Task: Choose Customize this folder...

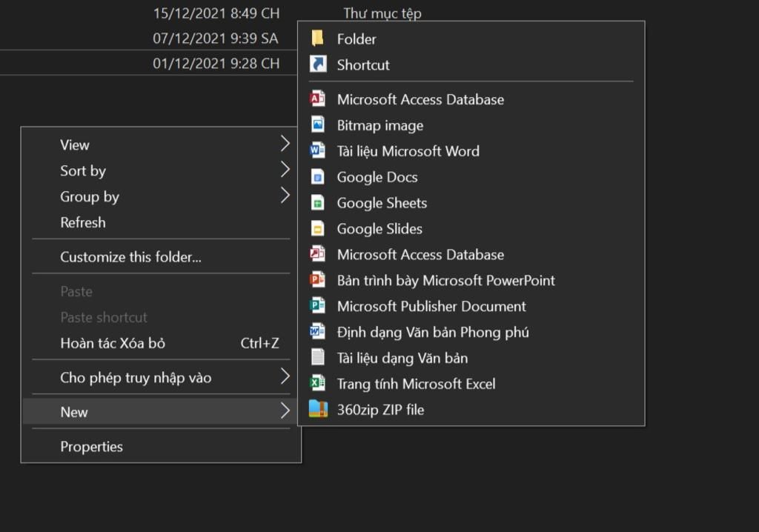Action: click(x=130, y=257)
